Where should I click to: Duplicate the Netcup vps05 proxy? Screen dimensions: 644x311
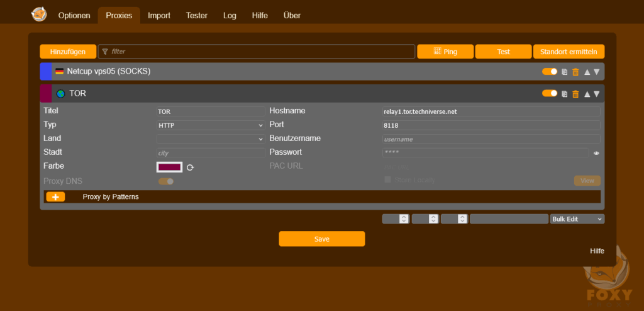564,72
